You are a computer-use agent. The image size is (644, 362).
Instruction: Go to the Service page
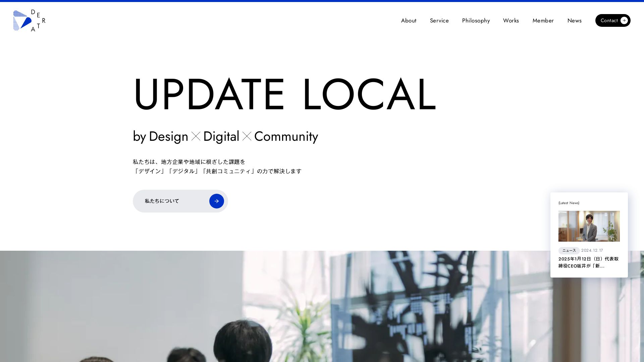(439, 20)
